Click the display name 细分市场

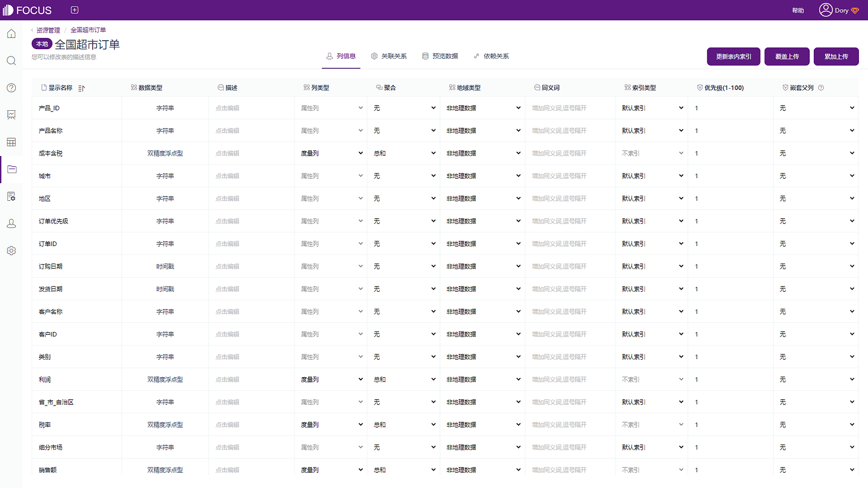(x=51, y=447)
